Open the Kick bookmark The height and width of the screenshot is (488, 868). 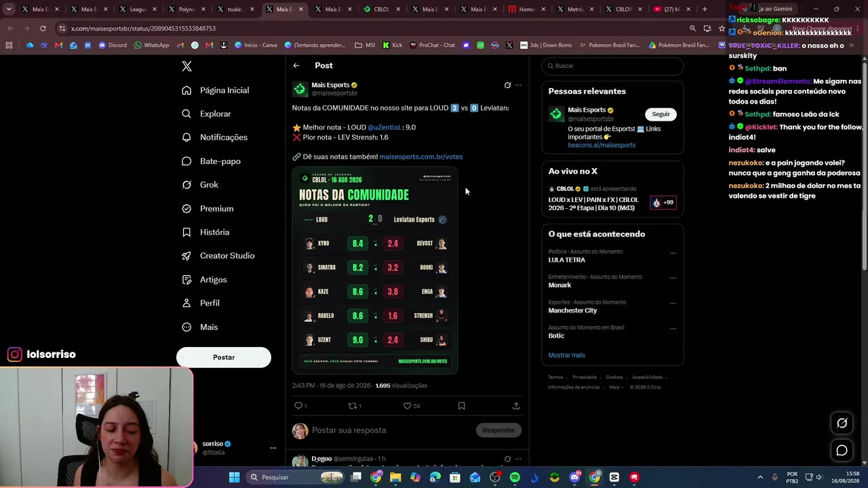click(392, 45)
